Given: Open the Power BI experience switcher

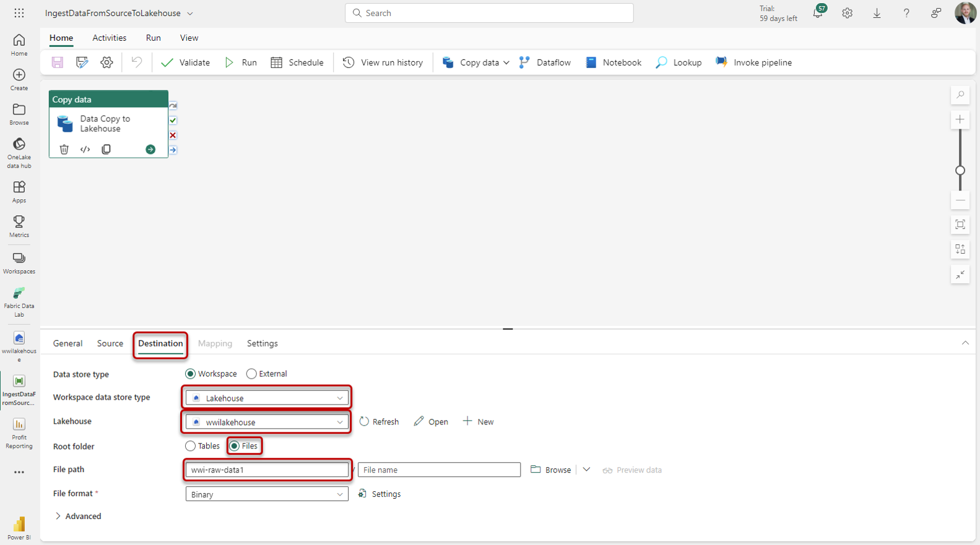Looking at the screenshot, I should click(x=19, y=529).
